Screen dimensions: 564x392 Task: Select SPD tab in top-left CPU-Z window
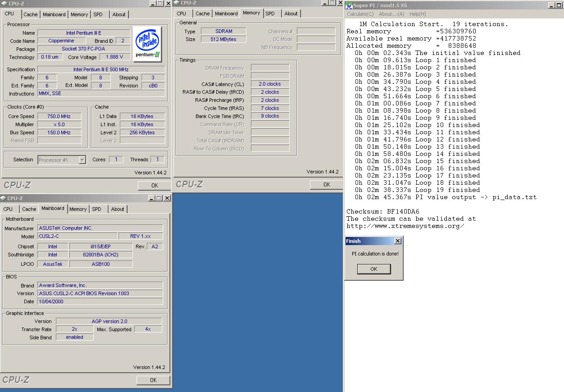pyautogui.click(x=98, y=14)
